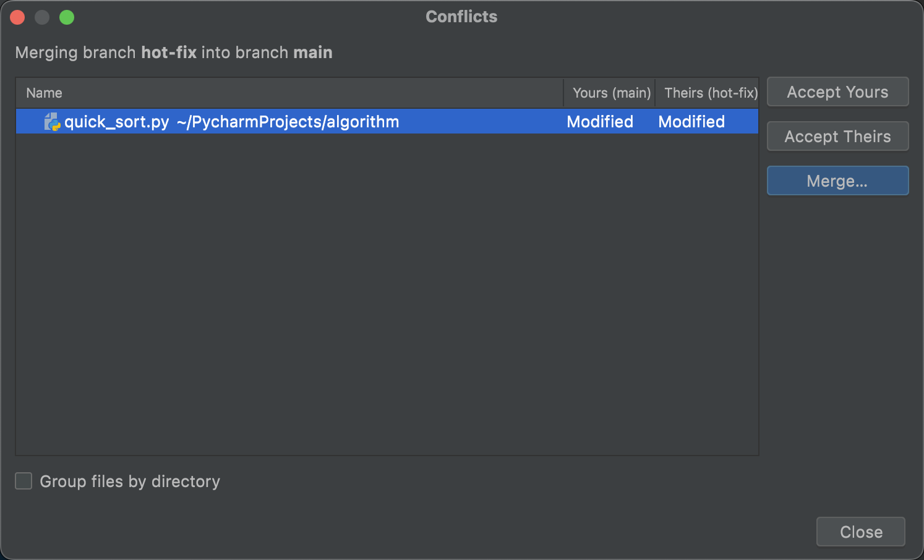Click the ~/PycharmProjects/algorithm path text

click(x=288, y=122)
